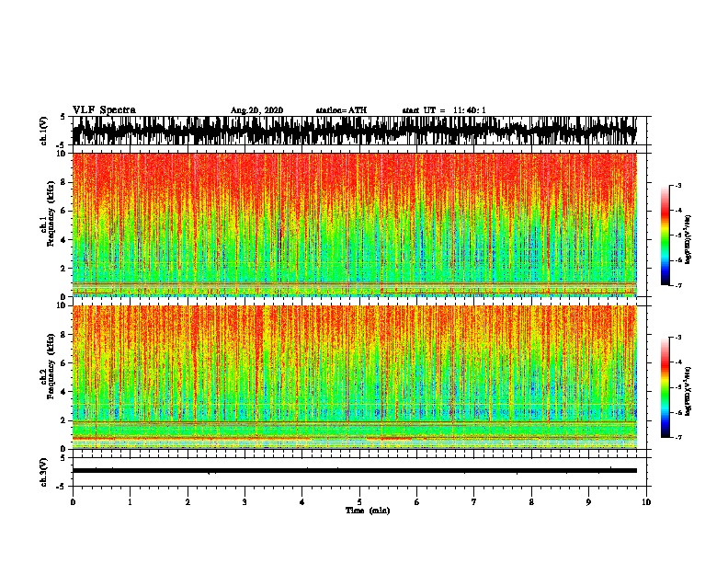Click the 4 minute tick label
This screenshot has height=563, width=728.
click(302, 502)
